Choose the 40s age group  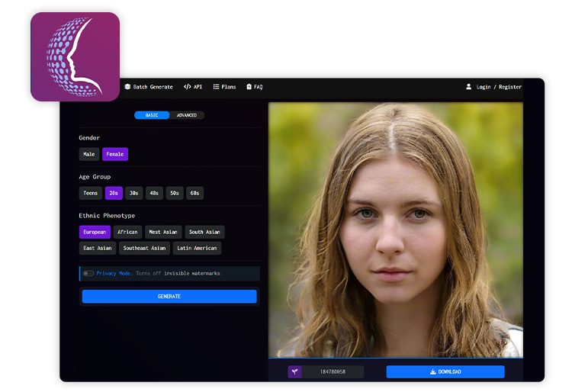point(154,193)
